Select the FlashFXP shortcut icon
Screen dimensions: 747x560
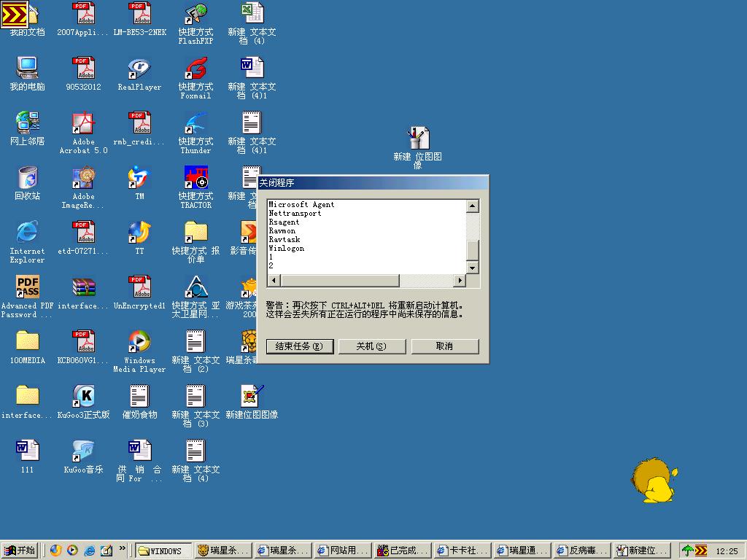click(196, 23)
